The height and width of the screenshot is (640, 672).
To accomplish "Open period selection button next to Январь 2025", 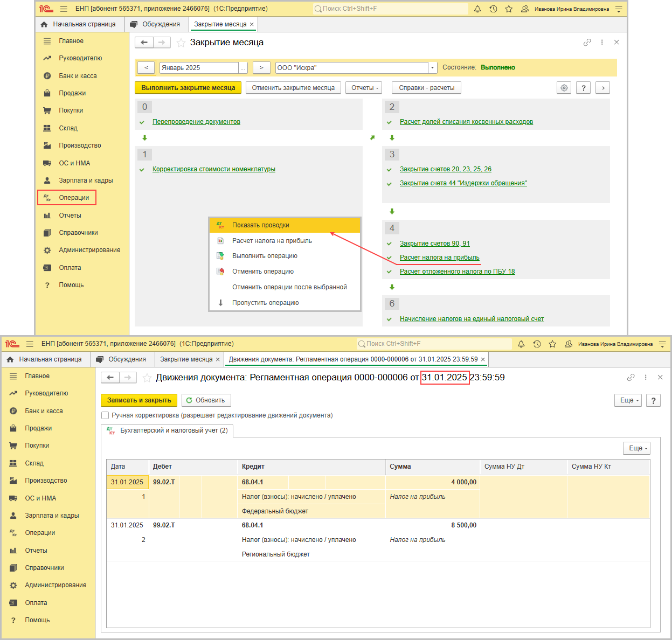I will [243, 68].
